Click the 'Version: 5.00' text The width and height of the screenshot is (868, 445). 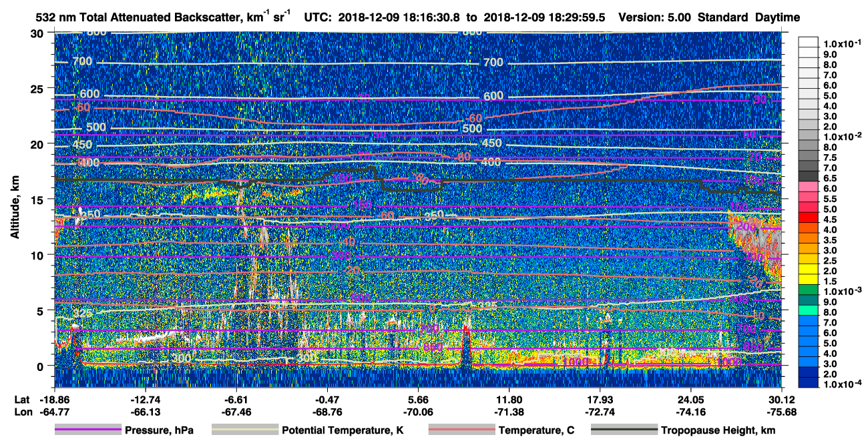pos(656,17)
